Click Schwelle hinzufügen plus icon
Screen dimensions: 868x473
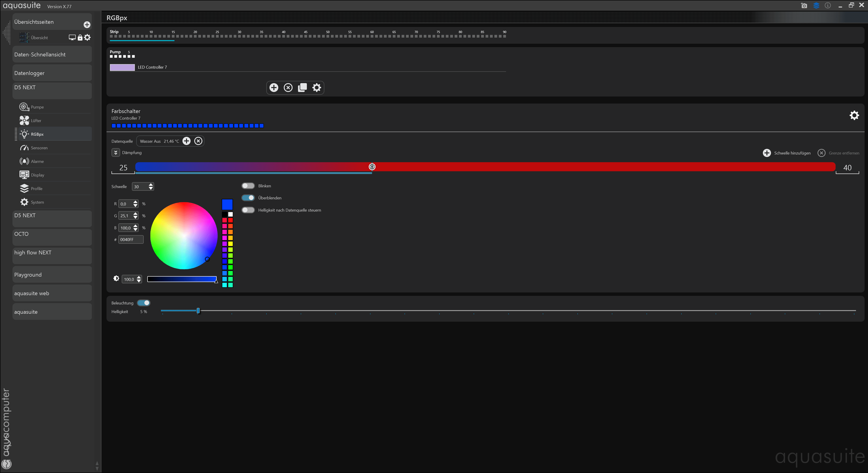pyautogui.click(x=767, y=153)
